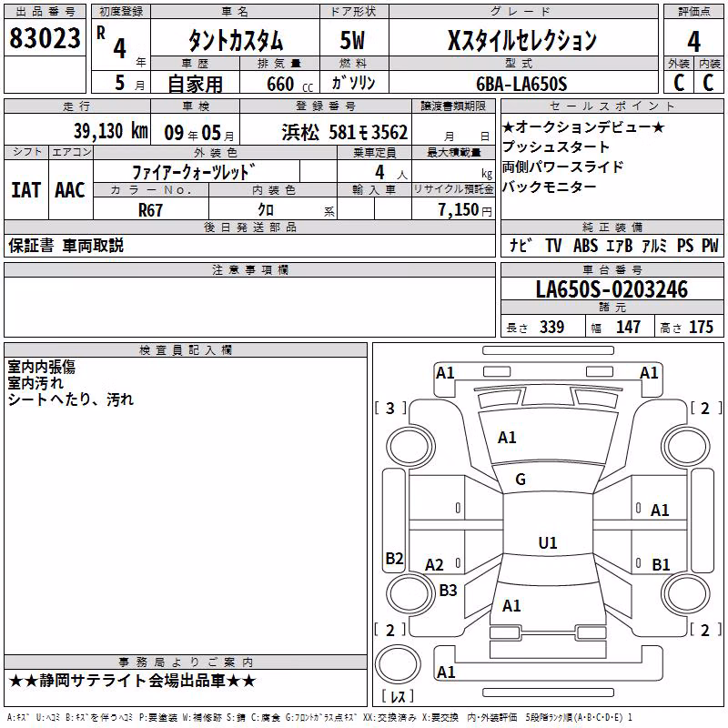Image resolution: width=728 pixels, height=728 pixels.
Task: Click model code 6BA-LA650S
Action: point(521,84)
